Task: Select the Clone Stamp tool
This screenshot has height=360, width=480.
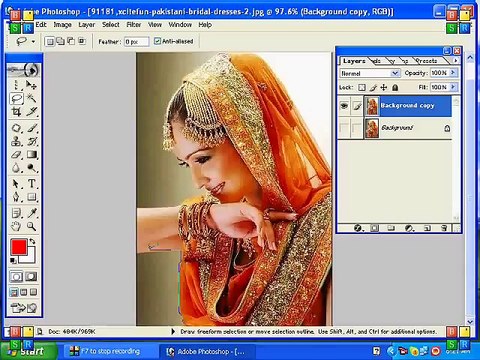Action: [x=16, y=141]
